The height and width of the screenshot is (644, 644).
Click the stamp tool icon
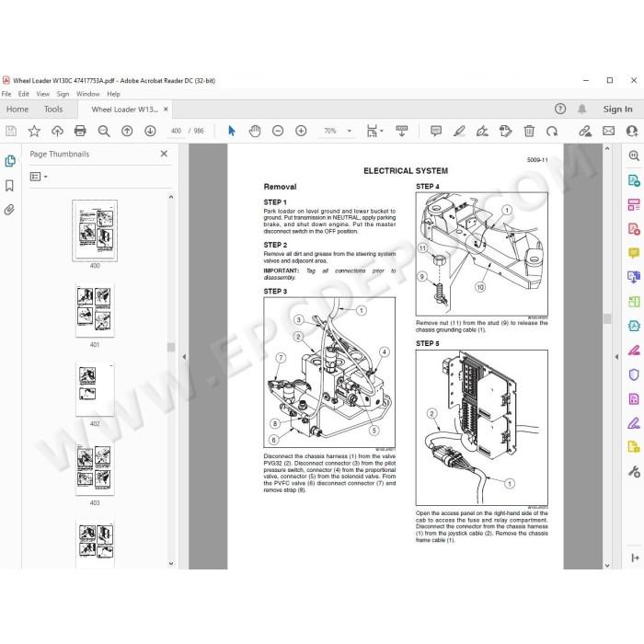point(506,131)
